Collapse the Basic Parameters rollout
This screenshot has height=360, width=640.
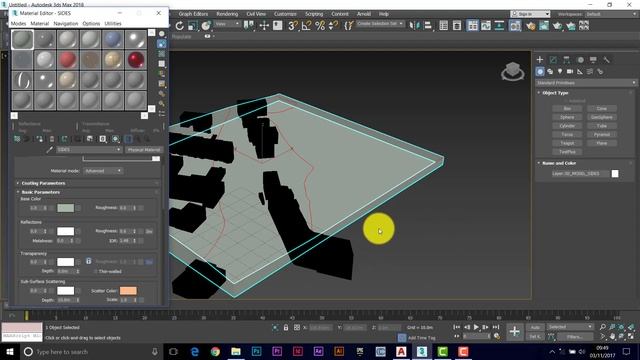[40, 192]
